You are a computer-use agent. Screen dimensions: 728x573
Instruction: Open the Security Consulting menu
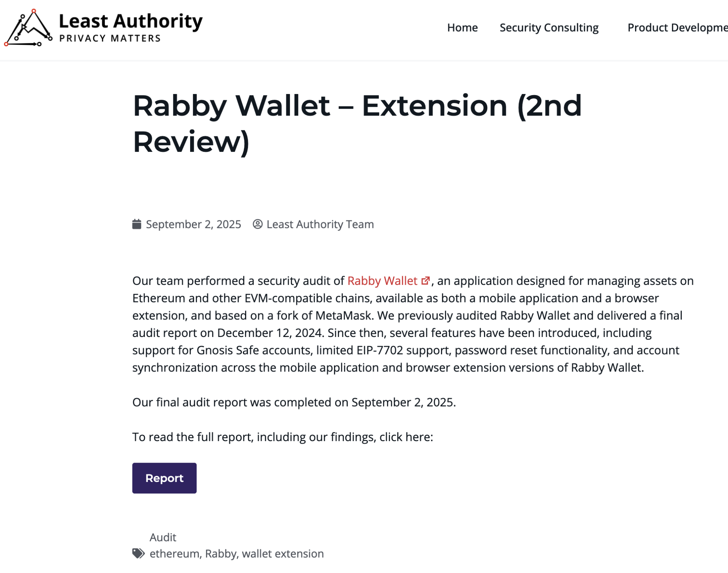tap(549, 27)
